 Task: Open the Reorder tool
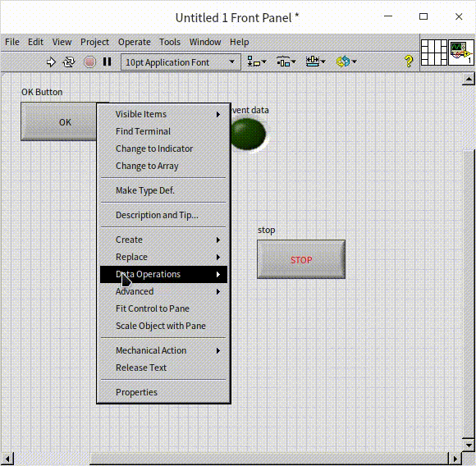click(x=346, y=62)
